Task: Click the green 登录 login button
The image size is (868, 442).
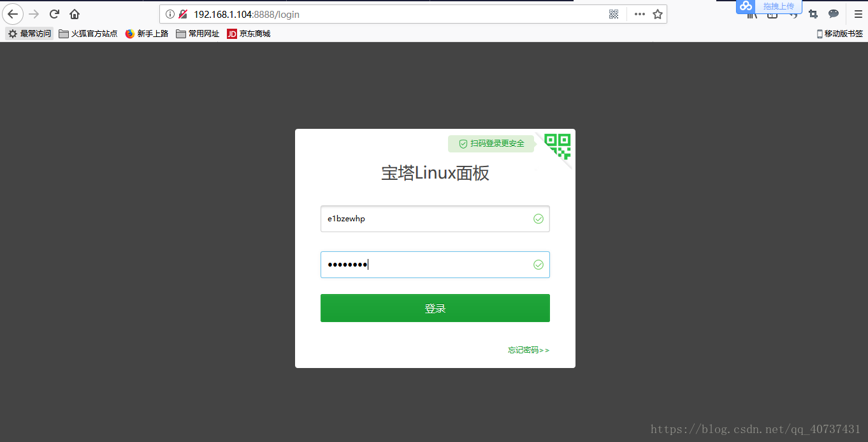Action: click(x=435, y=308)
